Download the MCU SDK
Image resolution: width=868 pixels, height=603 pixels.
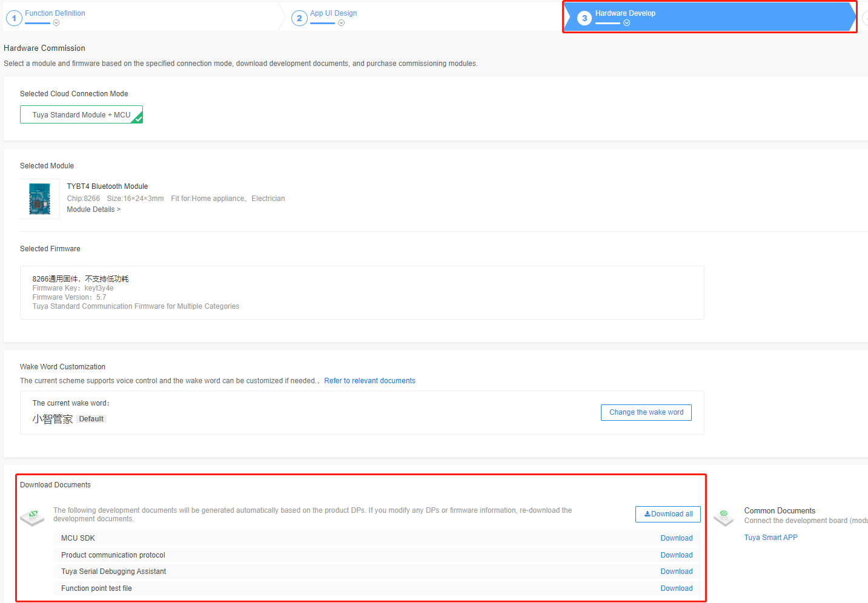pyautogui.click(x=676, y=538)
